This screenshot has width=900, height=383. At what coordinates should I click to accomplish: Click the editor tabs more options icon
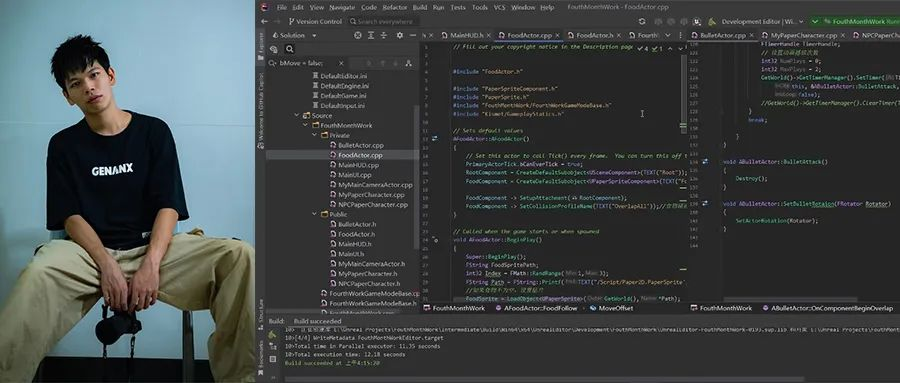(681, 35)
